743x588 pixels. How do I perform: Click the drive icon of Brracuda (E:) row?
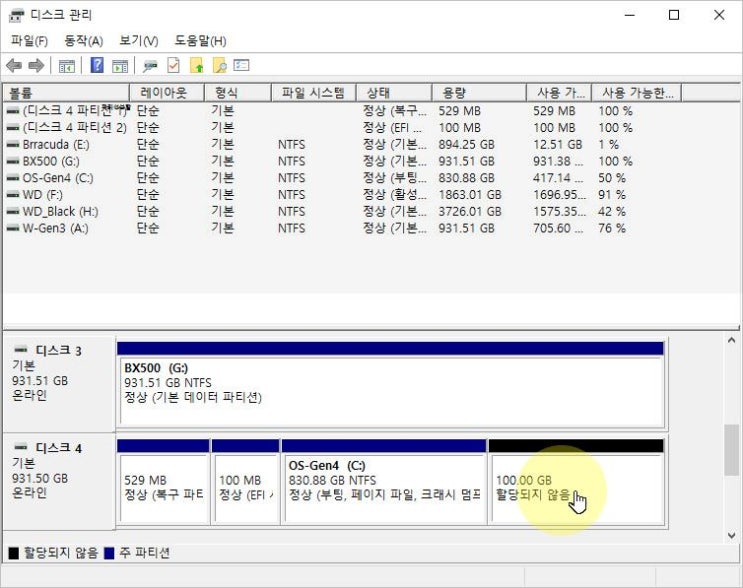[x=13, y=145]
